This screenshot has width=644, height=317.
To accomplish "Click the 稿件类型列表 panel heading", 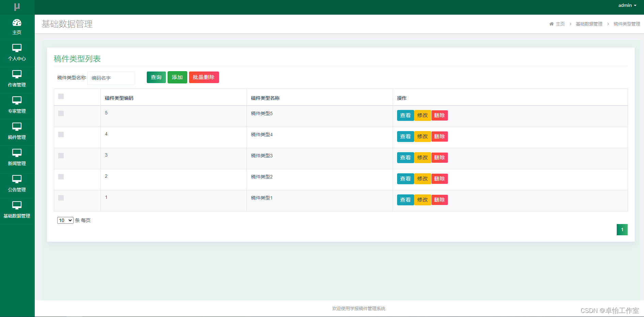I will [77, 59].
